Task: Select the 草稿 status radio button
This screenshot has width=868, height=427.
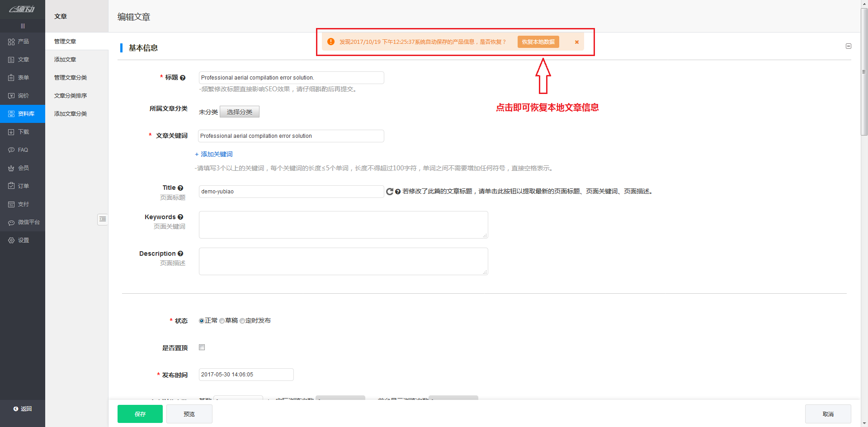Action: pos(222,320)
